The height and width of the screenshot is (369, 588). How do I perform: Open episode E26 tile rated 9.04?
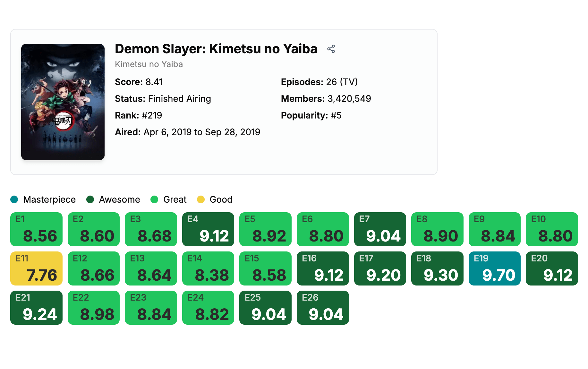coord(323,308)
